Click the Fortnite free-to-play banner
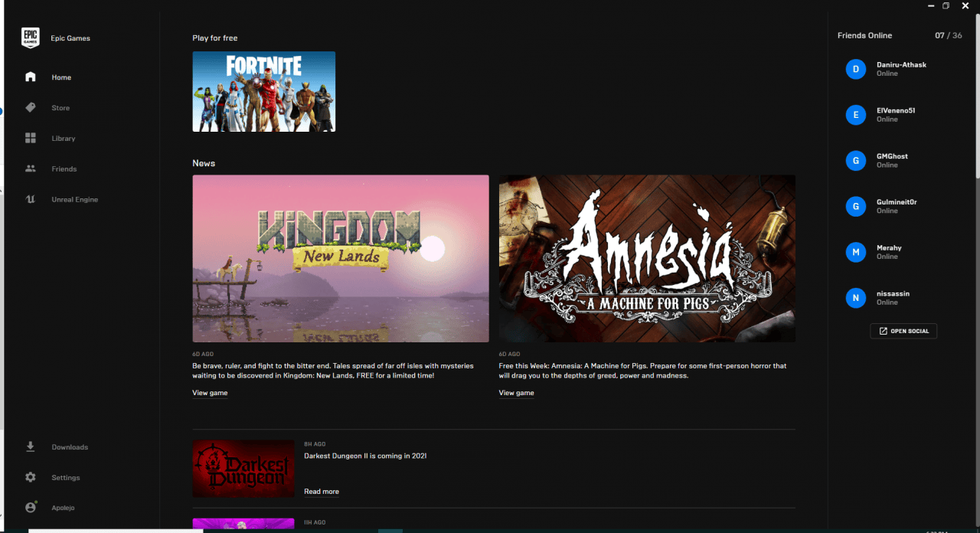Viewport: 980px width, 533px height. 263,91
